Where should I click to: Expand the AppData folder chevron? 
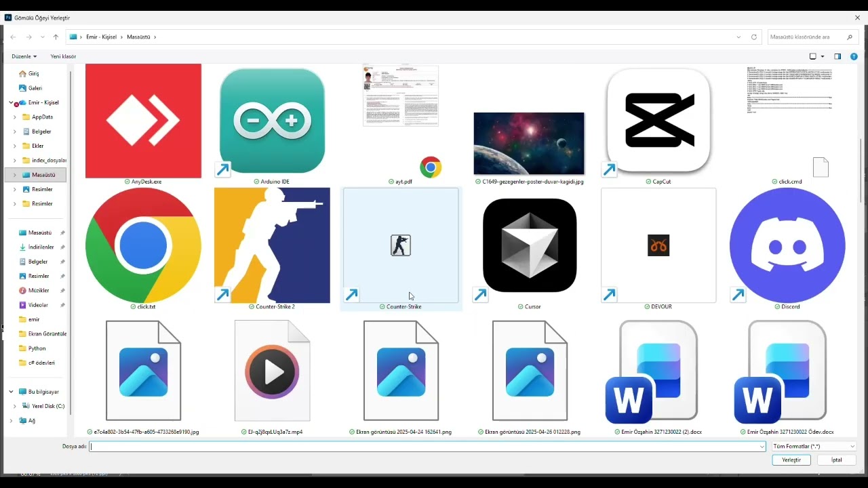click(x=15, y=117)
